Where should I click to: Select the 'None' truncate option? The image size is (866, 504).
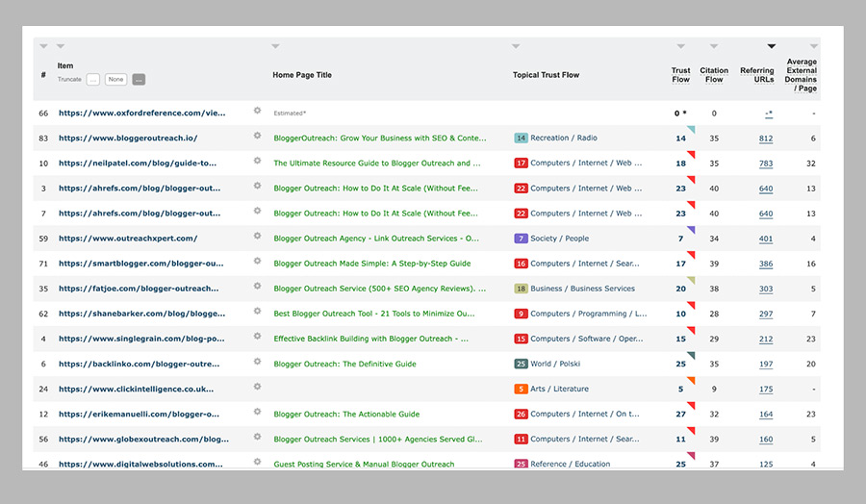click(x=115, y=80)
